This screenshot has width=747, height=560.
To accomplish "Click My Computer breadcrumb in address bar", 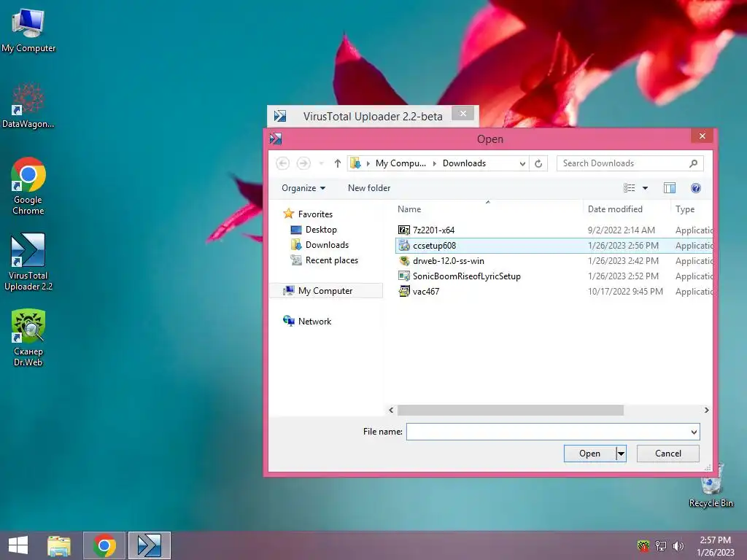I will coord(400,163).
